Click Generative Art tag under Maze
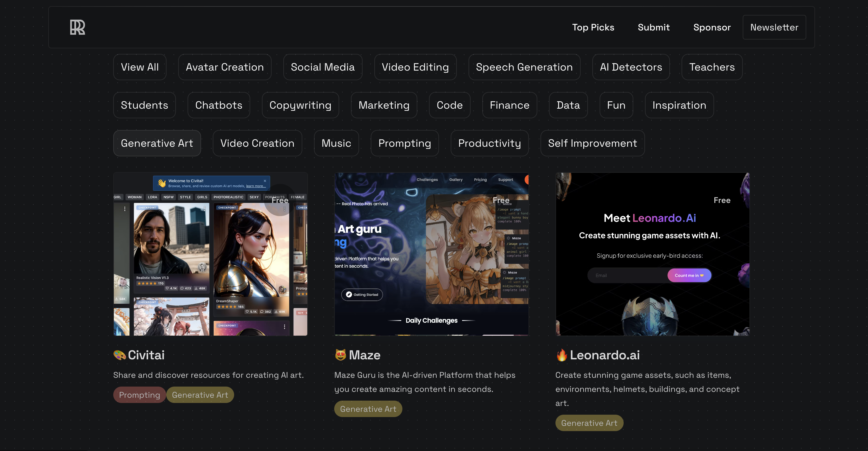The height and width of the screenshot is (451, 868). coord(368,409)
